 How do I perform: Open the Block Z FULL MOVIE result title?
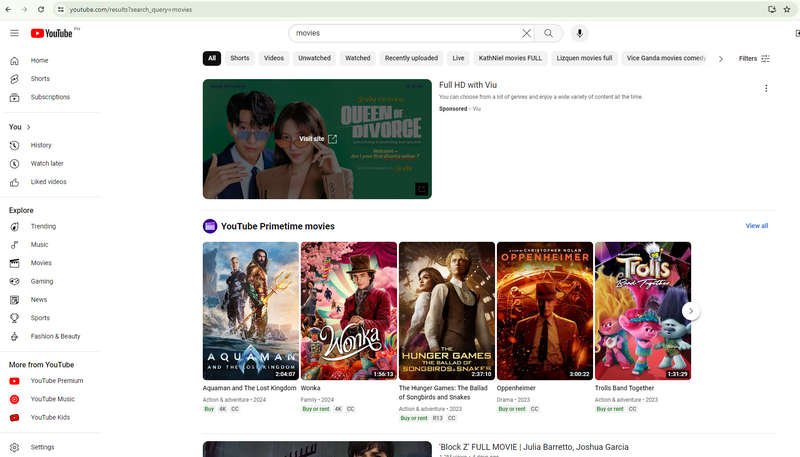point(534,447)
